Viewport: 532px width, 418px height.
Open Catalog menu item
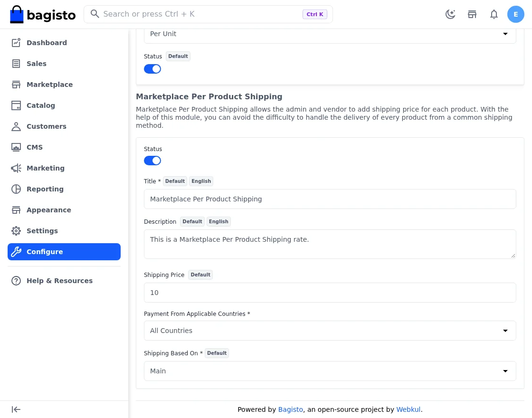pyautogui.click(x=64, y=105)
